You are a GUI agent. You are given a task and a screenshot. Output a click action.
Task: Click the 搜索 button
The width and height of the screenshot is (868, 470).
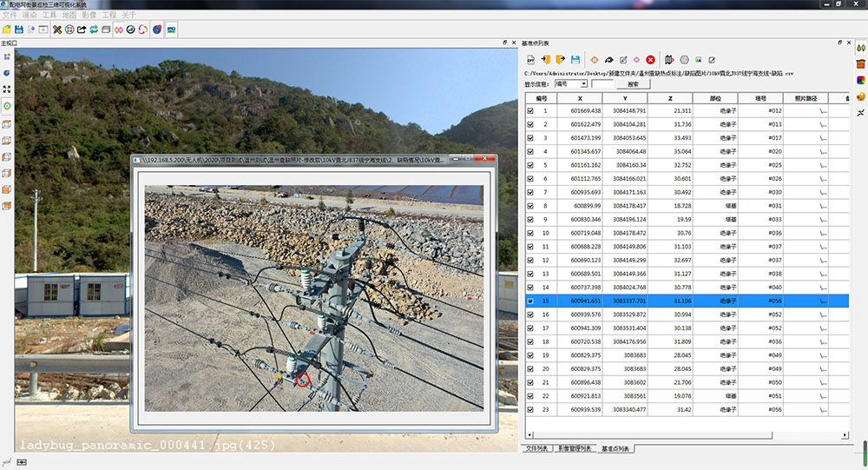click(632, 84)
